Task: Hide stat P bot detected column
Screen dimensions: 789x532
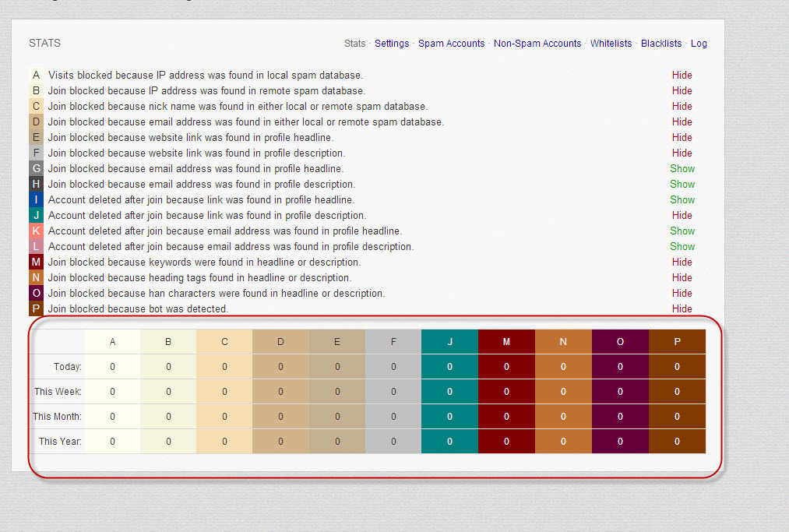Action: pyautogui.click(x=682, y=309)
